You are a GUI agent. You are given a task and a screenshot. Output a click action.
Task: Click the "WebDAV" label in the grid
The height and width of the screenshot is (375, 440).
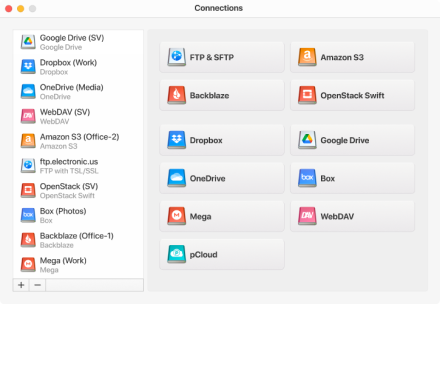(337, 217)
